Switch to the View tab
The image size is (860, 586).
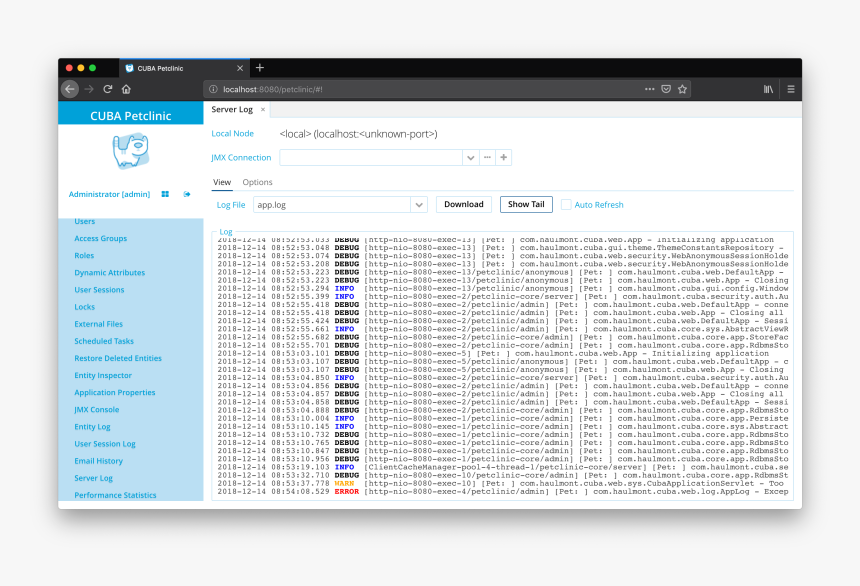pos(222,182)
